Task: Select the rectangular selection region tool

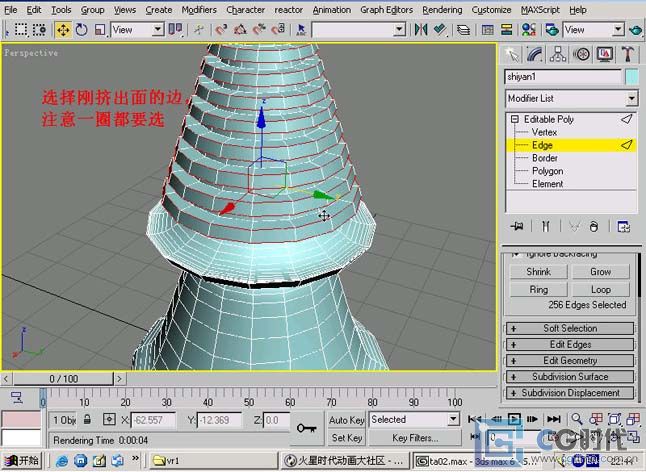Action: [x=20, y=30]
